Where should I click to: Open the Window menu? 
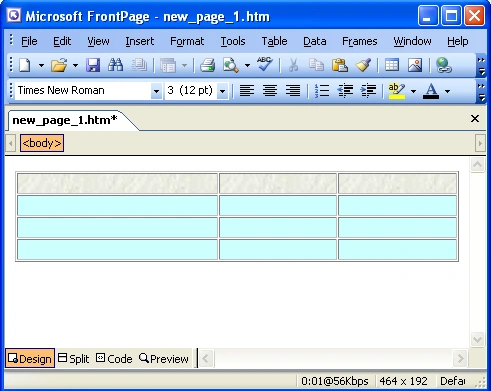click(412, 41)
